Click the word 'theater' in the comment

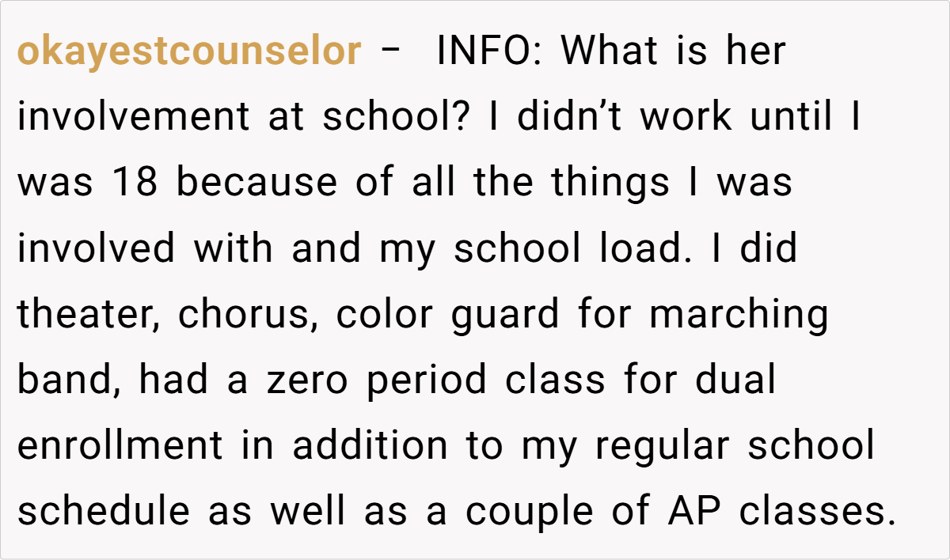(90, 315)
